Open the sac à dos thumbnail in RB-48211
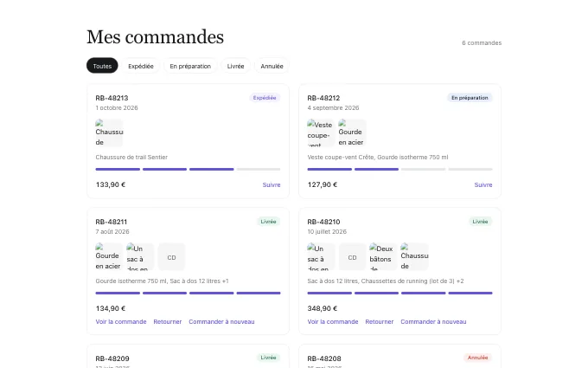 click(140, 256)
